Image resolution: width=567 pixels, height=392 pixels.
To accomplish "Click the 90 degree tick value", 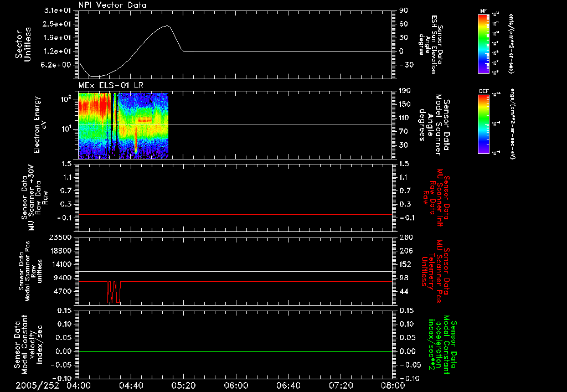I will [x=404, y=11].
